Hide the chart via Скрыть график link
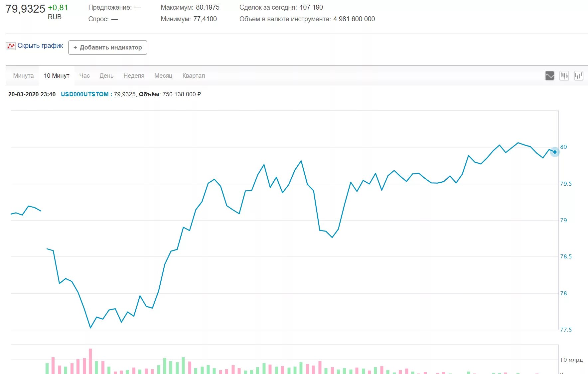 (x=40, y=46)
